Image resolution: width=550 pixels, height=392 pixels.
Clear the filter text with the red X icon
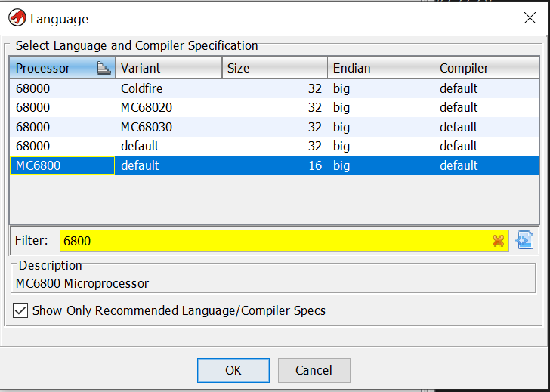[498, 241]
